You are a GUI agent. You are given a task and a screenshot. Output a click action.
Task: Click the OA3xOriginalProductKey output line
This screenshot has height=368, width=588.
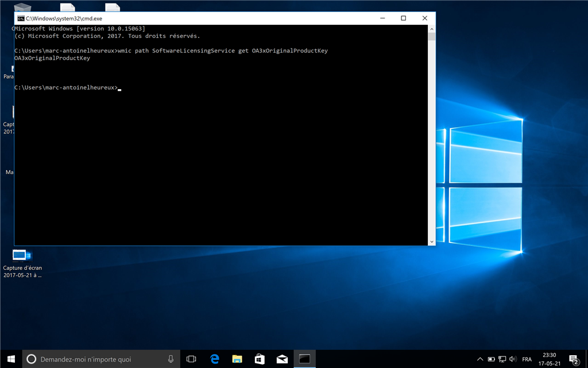(52, 58)
